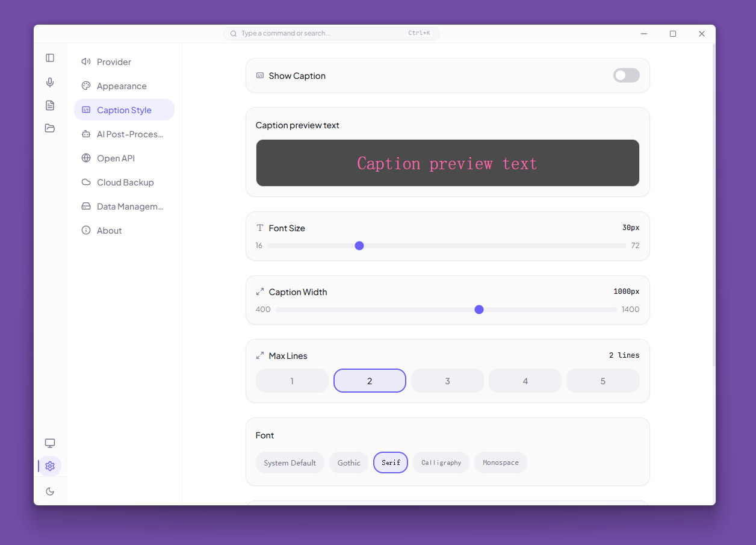Open Provider settings section

click(124, 62)
